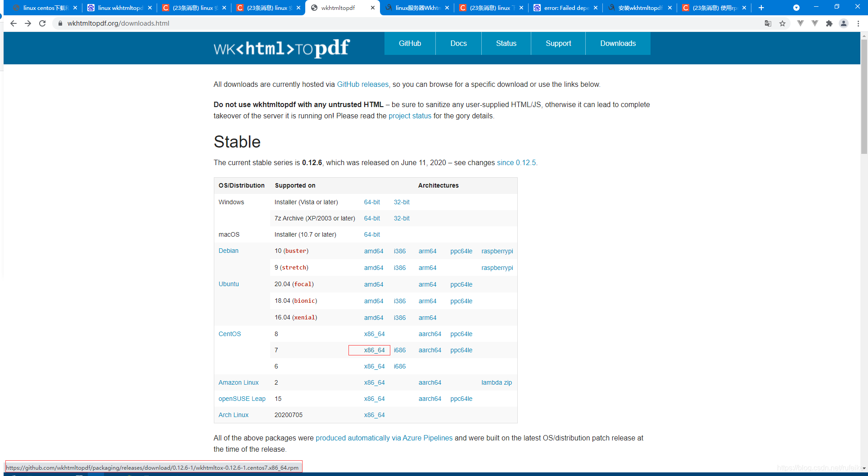Open the Downloads navigation item
The height and width of the screenshot is (476, 868).
(x=618, y=43)
